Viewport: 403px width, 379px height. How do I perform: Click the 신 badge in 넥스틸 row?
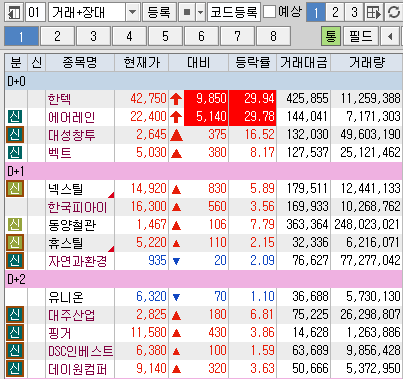click(15, 189)
